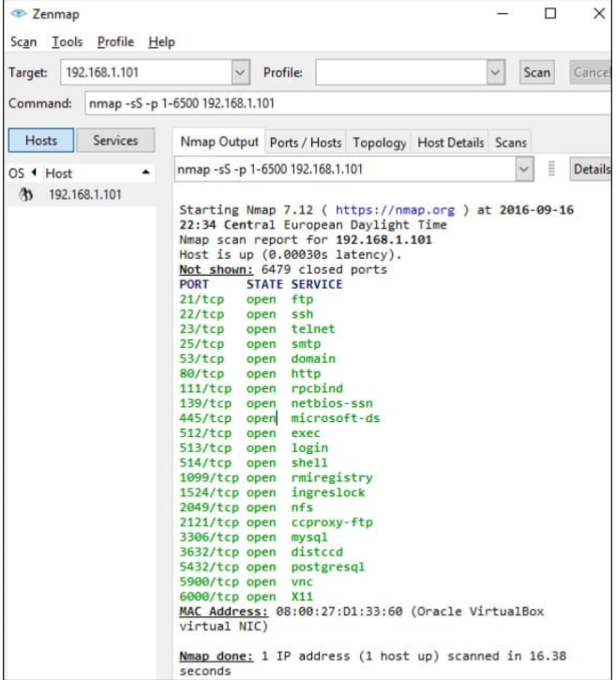Click the Host column sort arrow
The image size is (616, 680).
146,173
